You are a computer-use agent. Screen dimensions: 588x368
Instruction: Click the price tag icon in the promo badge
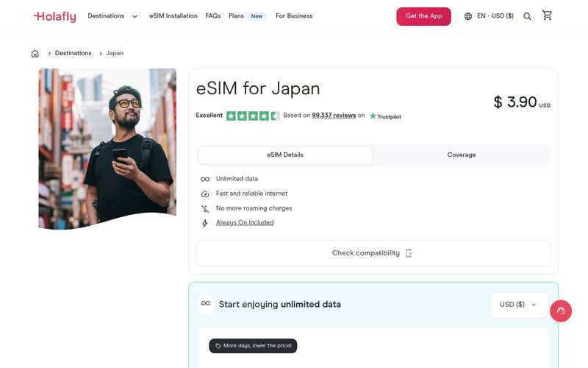[218, 346]
